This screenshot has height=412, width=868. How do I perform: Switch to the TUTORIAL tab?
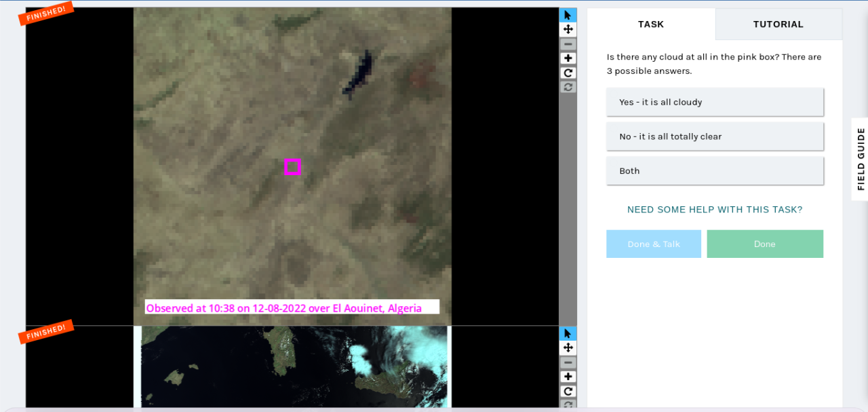tap(778, 24)
